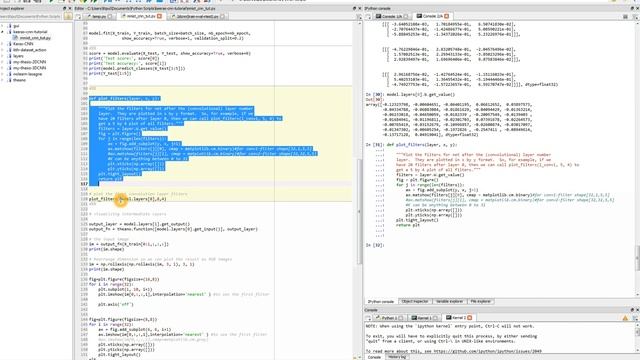This screenshot has width=640, height=360.
Task: Select the theano folder name
Action: (x=19, y=80)
